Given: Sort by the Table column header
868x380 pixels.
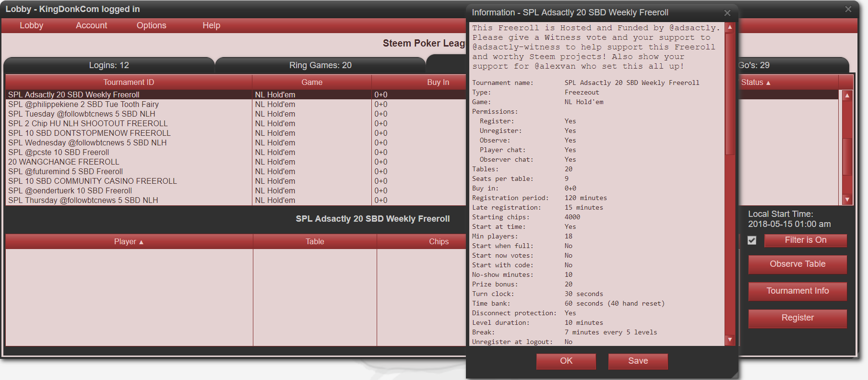Looking at the screenshot, I should pos(315,242).
